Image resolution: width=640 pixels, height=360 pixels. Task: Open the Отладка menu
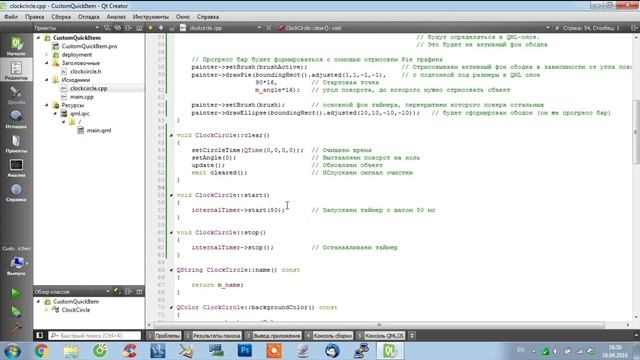pos(89,17)
